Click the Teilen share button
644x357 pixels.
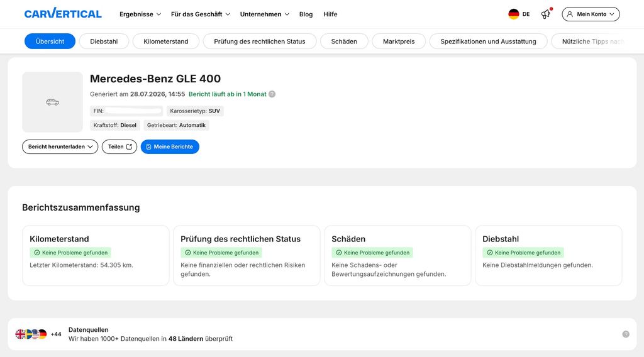click(x=119, y=146)
